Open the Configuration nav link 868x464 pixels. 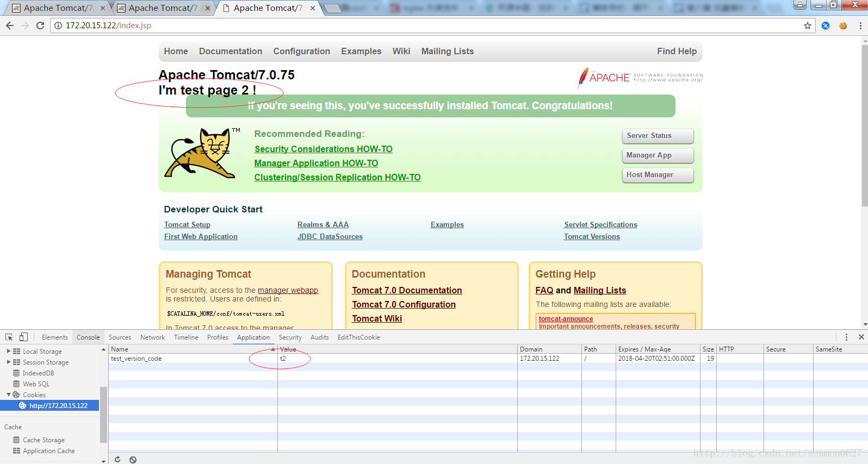[301, 52]
